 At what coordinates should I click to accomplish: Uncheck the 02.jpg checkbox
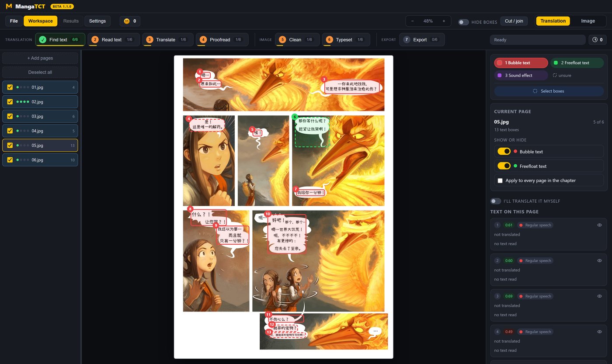[10, 102]
